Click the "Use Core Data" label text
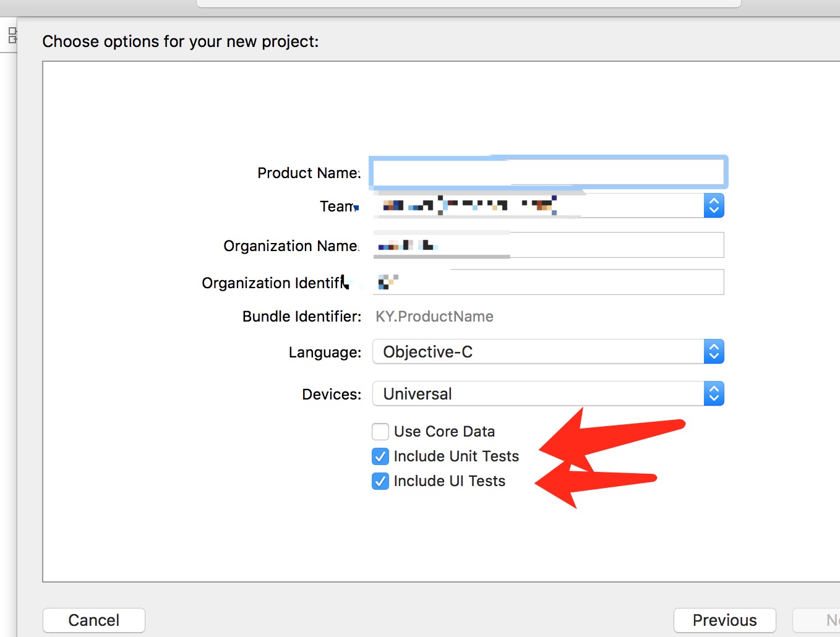The width and height of the screenshot is (840, 637). click(x=444, y=432)
